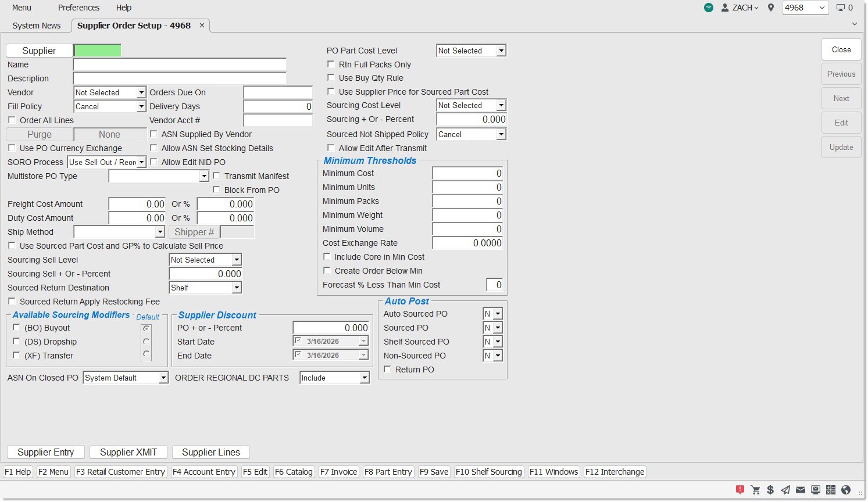The image size is (868, 502).
Task: Open the envelope mail icon
Action: pyautogui.click(x=801, y=490)
